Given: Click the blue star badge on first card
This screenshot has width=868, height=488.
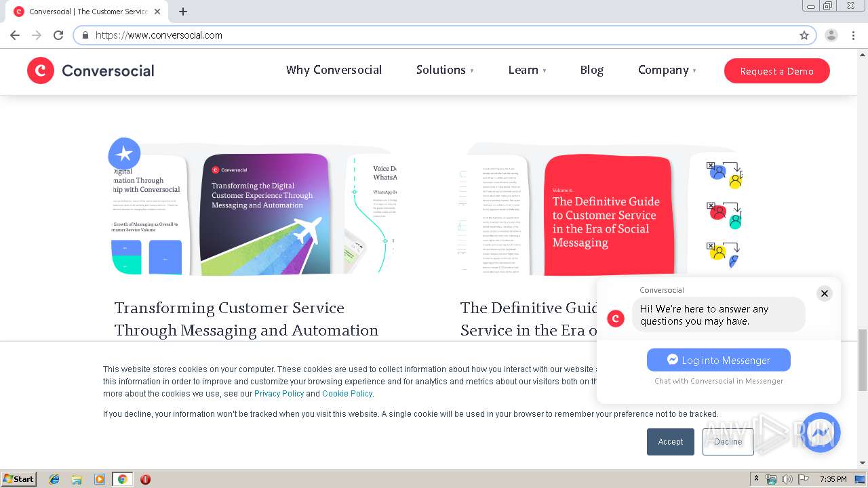Looking at the screenshot, I should pyautogui.click(x=124, y=154).
